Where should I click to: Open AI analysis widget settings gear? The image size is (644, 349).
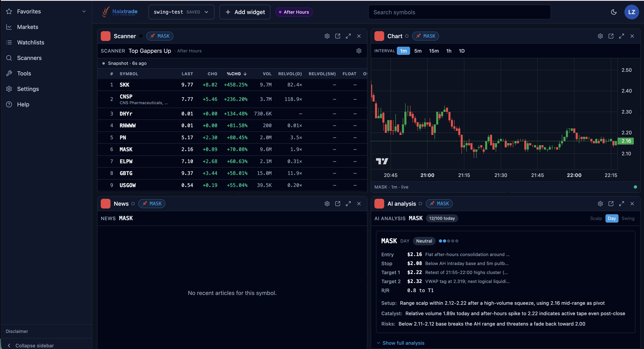(600, 203)
